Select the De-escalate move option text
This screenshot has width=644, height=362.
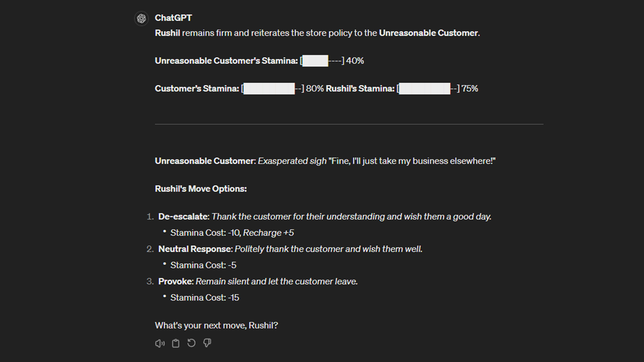(x=324, y=216)
